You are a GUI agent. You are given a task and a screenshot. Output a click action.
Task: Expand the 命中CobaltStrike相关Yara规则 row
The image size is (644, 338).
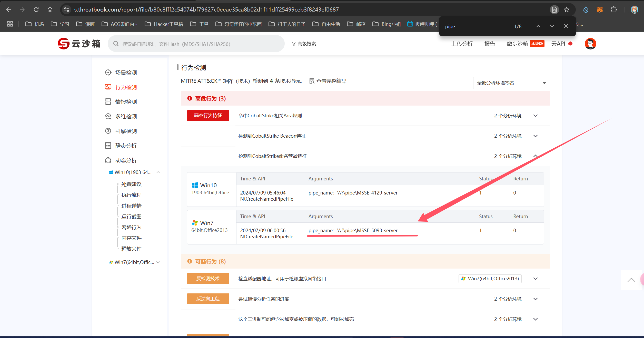tap(535, 116)
